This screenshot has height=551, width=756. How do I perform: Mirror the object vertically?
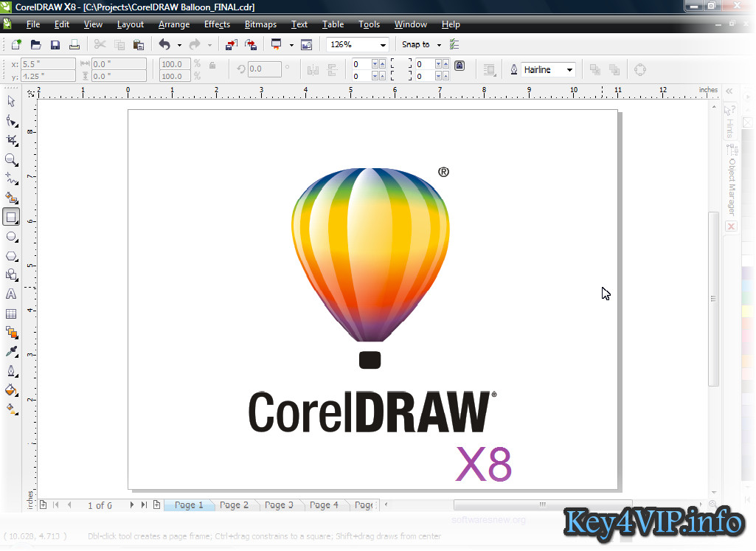point(332,70)
